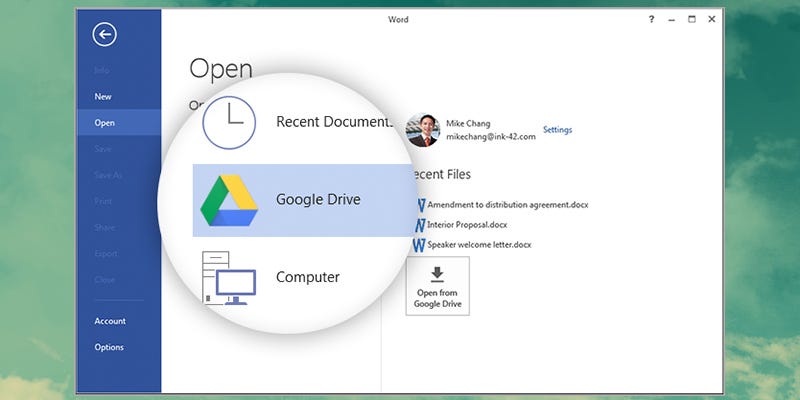Open the Settings link
800x400 pixels.
pos(557,130)
